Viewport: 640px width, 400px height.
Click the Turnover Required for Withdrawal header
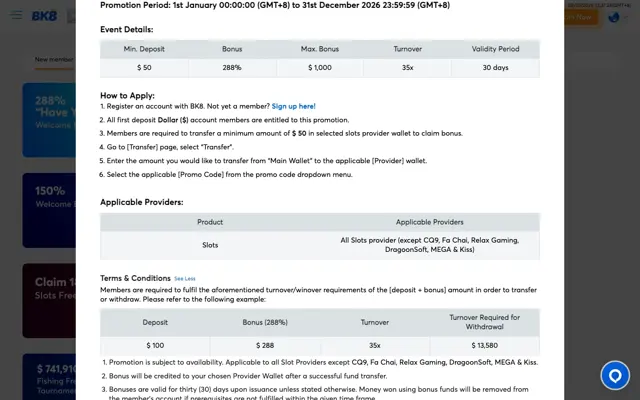pyautogui.click(x=484, y=322)
